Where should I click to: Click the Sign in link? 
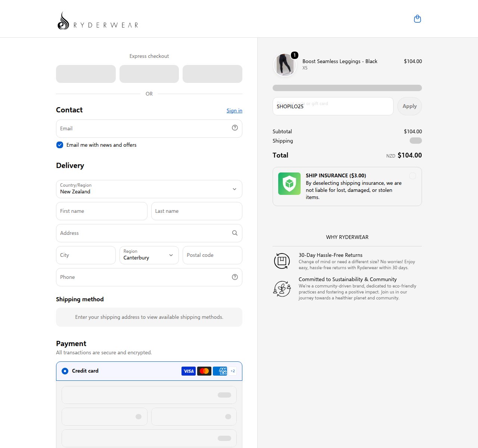pos(235,111)
